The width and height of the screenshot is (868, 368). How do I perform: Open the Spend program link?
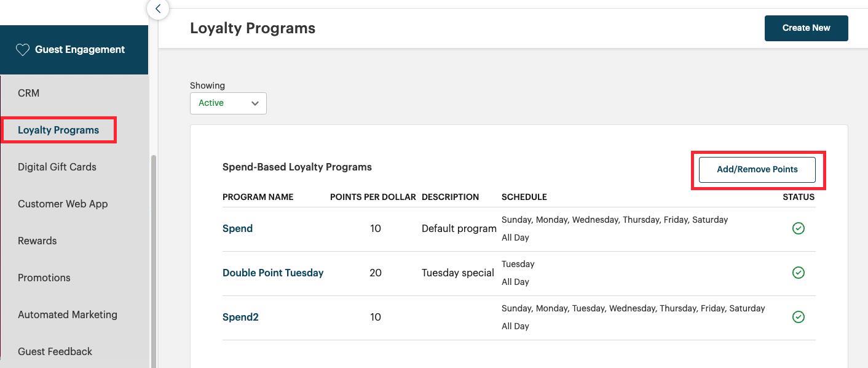pyautogui.click(x=237, y=228)
